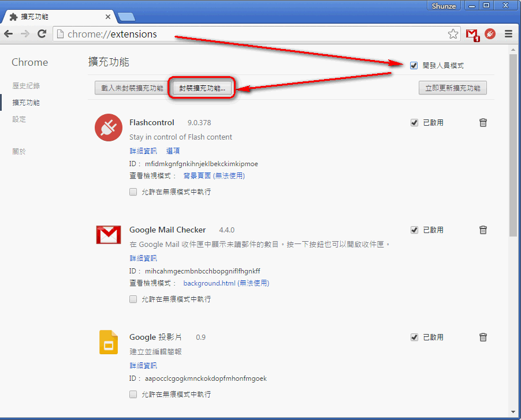Open Flashcontrol 選項 link

point(173,151)
